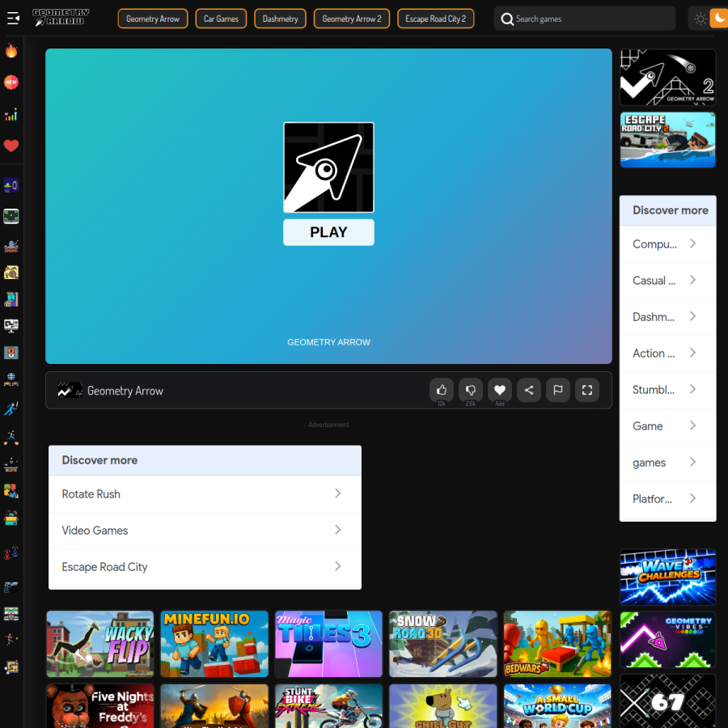Viewport: 728px width, 728px height.
Task: Click the search magnifier icon
Action: point(507,19)
